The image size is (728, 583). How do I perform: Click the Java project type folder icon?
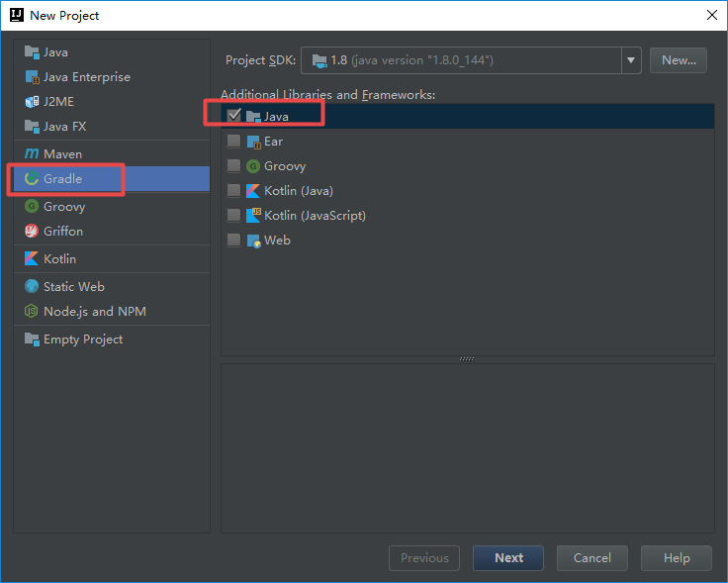pos(32,52)
